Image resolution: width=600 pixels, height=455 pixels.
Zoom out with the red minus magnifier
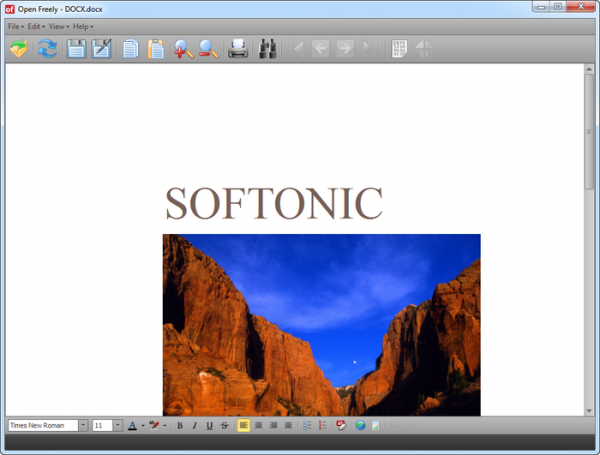[x=209, y=49]
